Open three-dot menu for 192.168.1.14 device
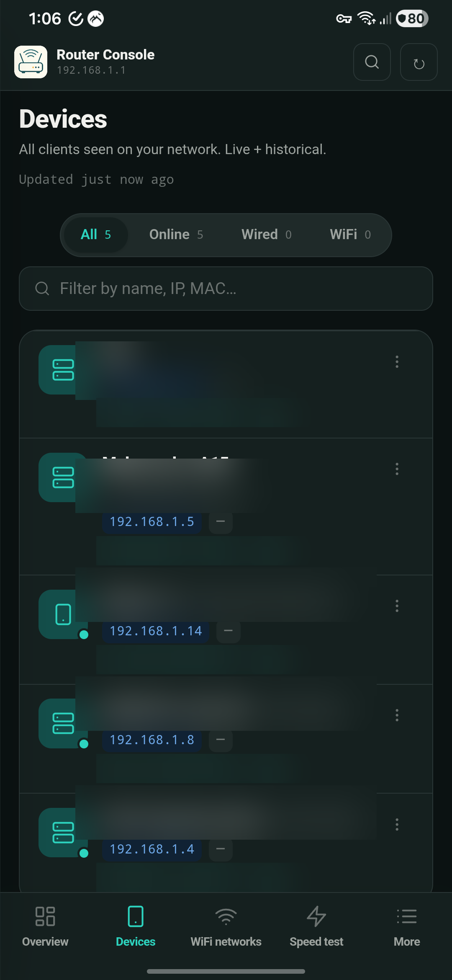The height and width of the screenshot is (980, 452). (397, 606)
